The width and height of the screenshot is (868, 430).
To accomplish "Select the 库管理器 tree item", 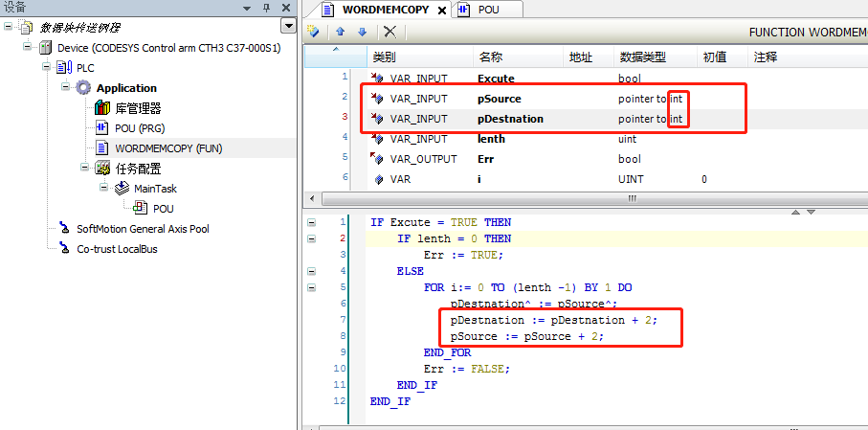I will [138, 108].
